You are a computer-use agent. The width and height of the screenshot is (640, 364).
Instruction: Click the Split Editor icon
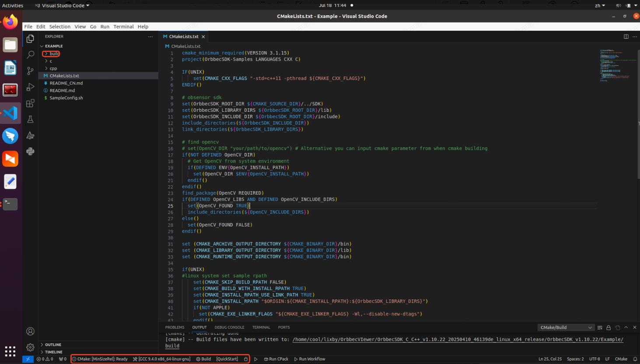coord(626,37)
